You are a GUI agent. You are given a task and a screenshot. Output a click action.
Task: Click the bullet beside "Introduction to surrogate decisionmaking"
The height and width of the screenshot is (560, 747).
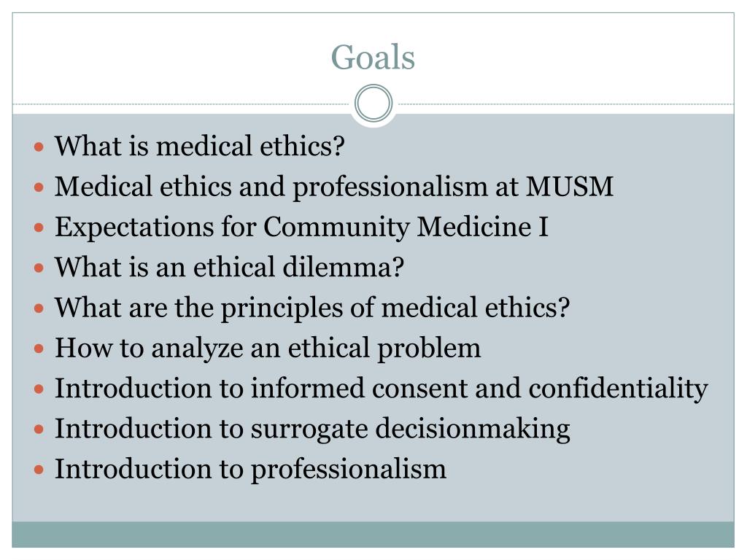click(40, 429)
